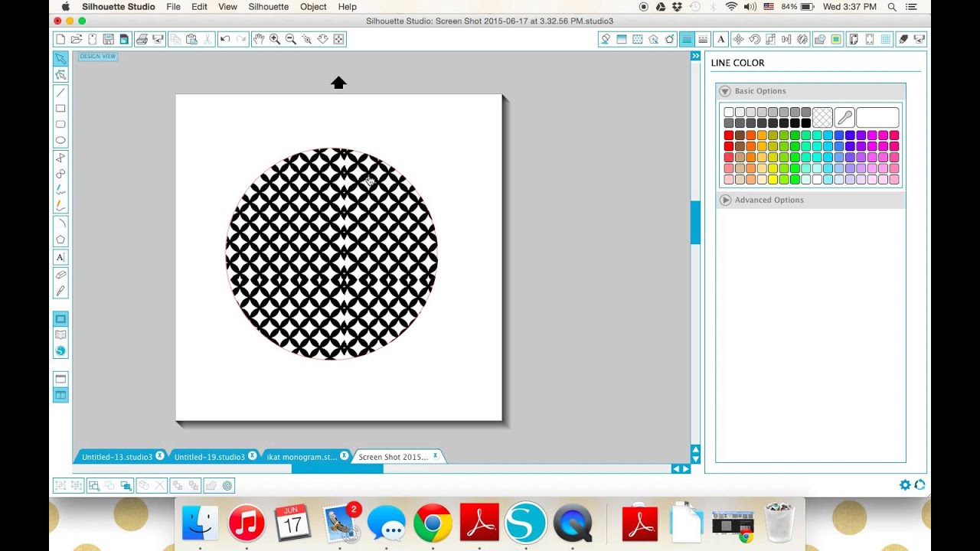The height and width of the screenshot is (551, 980).
Task: Open the Fill Pattern panel
Action: pyautogui.click(x=638, y=39)
